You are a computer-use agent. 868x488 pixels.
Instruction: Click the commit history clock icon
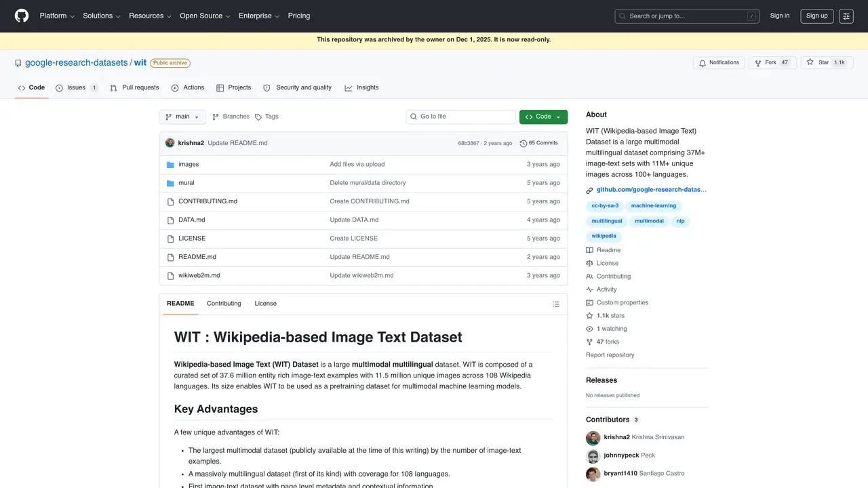tap(524, 144)
